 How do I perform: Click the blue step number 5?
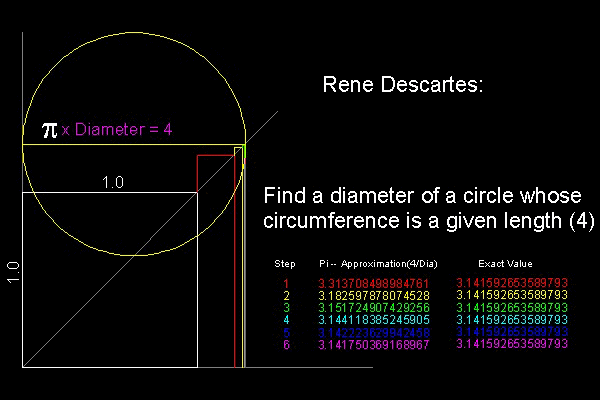click(285, 332)
